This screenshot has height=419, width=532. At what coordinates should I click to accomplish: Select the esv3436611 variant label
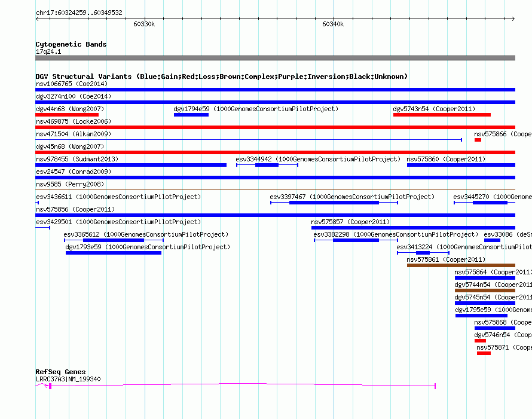click(118, 197)
